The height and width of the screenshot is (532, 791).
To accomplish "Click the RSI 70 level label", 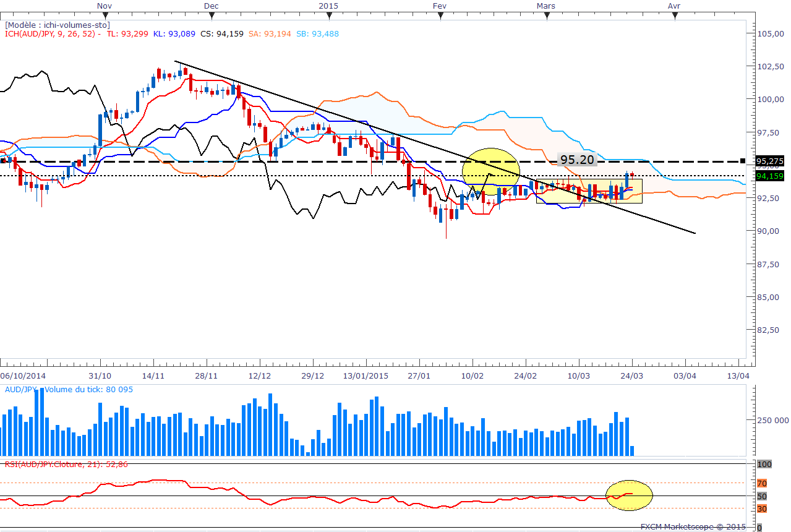I will [x=762, y=483].
